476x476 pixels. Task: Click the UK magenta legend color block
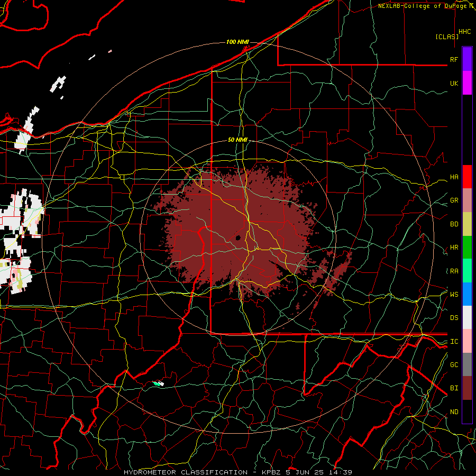pyautogui.click(x=467, y=83)
